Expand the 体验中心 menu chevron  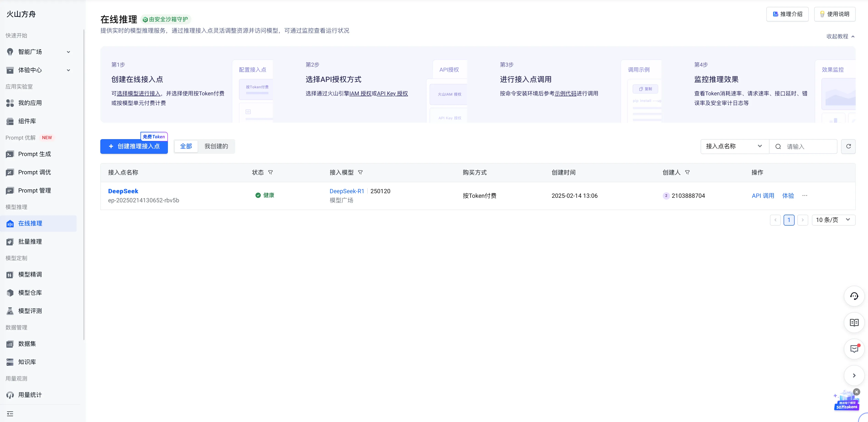tap(69, 70)
